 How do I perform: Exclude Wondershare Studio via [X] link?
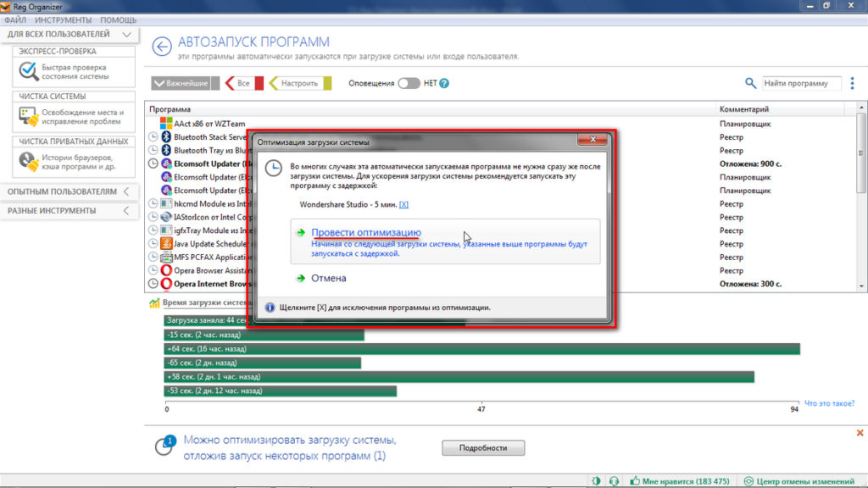(x=403, y=205)
